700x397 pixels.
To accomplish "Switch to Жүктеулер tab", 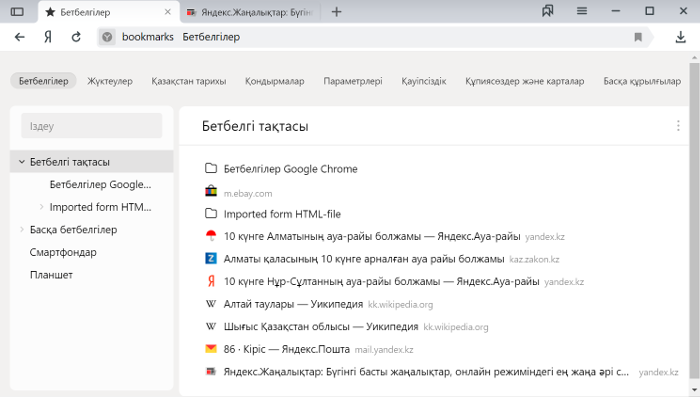I will pos(110,81).
